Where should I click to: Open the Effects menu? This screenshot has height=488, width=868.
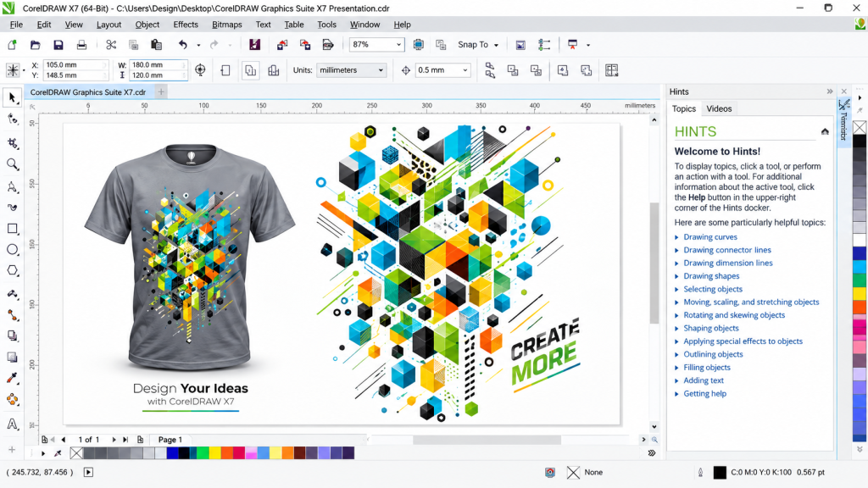pyautogui.click(x=186, y=25)
